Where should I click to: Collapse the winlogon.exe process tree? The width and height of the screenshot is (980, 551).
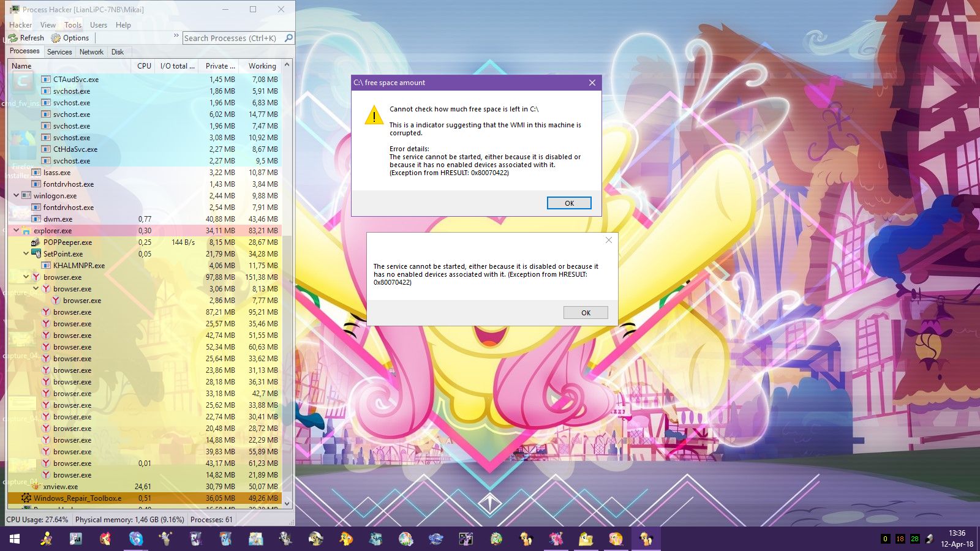click(x=16, y=195)
